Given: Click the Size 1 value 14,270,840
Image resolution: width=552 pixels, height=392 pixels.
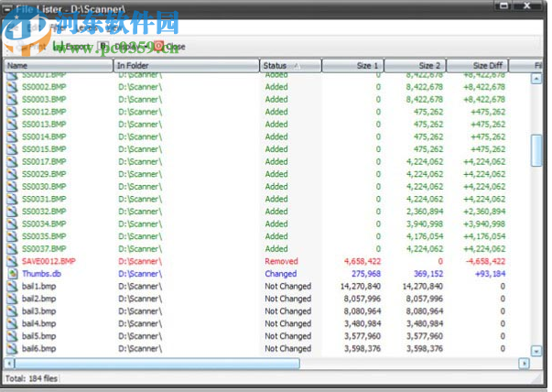Looking at the screenshot, I should (x=360, y=286).
